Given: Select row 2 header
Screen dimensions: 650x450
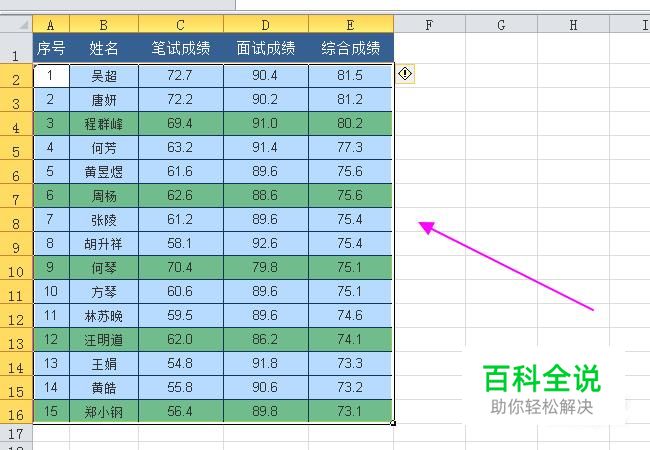Looking at the screenshot, I should pos(16,75).
